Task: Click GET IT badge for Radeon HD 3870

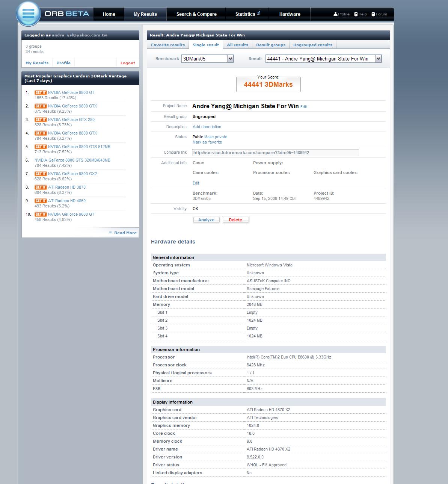Action: (41, 187)
